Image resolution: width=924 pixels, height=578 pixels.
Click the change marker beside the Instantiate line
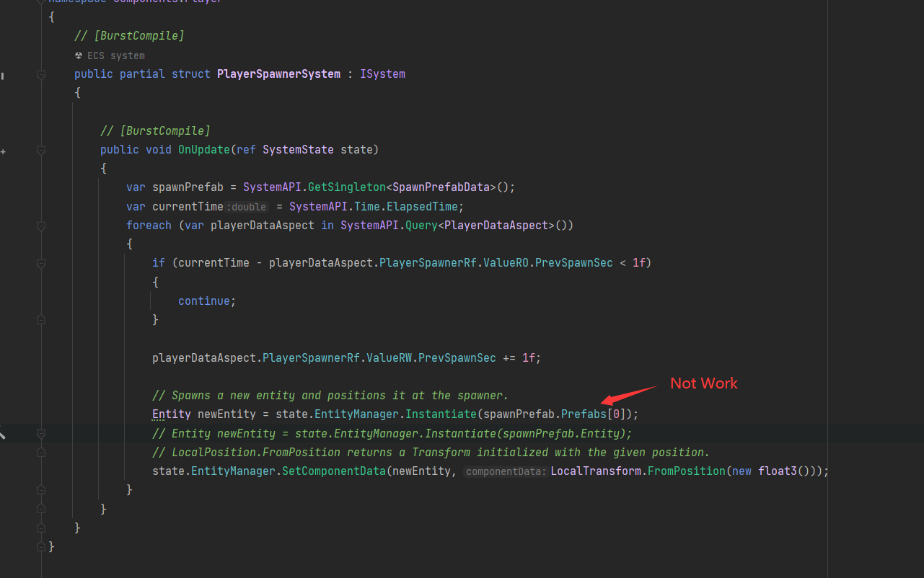click(x=3, y=433)
